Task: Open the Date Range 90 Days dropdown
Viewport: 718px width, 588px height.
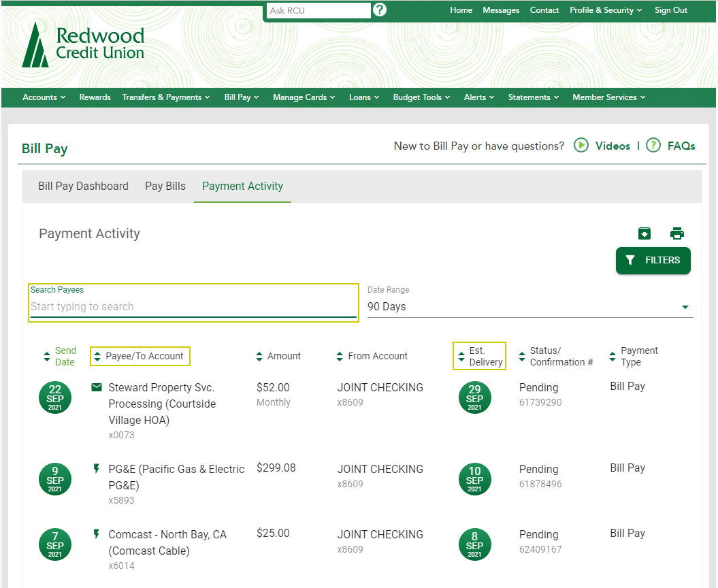Action: pos(530,306)
